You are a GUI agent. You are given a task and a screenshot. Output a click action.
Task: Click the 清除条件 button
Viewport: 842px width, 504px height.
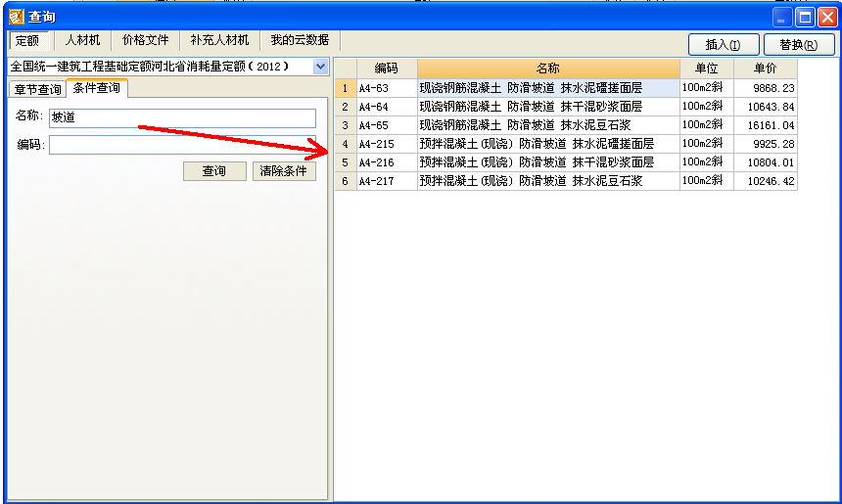click(284, 171)
